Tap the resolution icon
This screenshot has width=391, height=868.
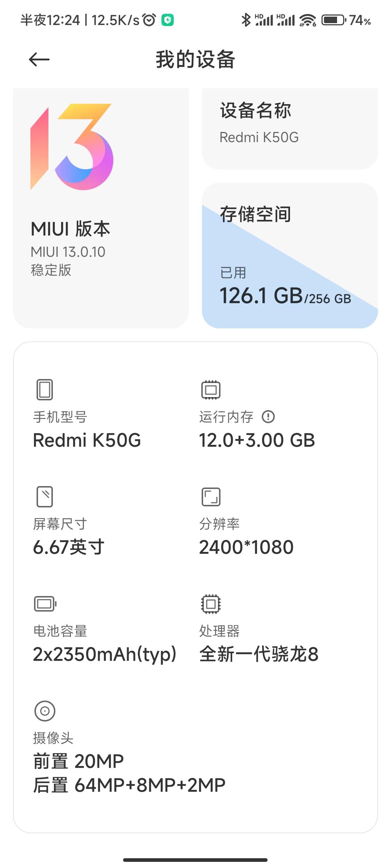click(211, 497)
